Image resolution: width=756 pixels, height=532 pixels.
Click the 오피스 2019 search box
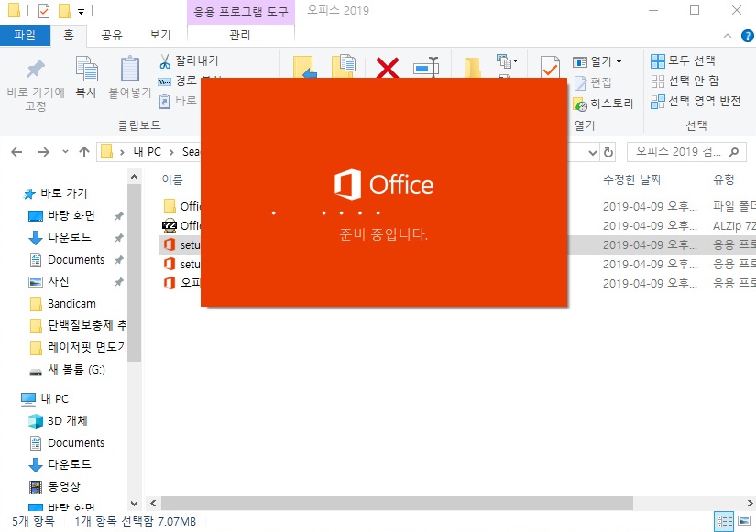(686, 152)
